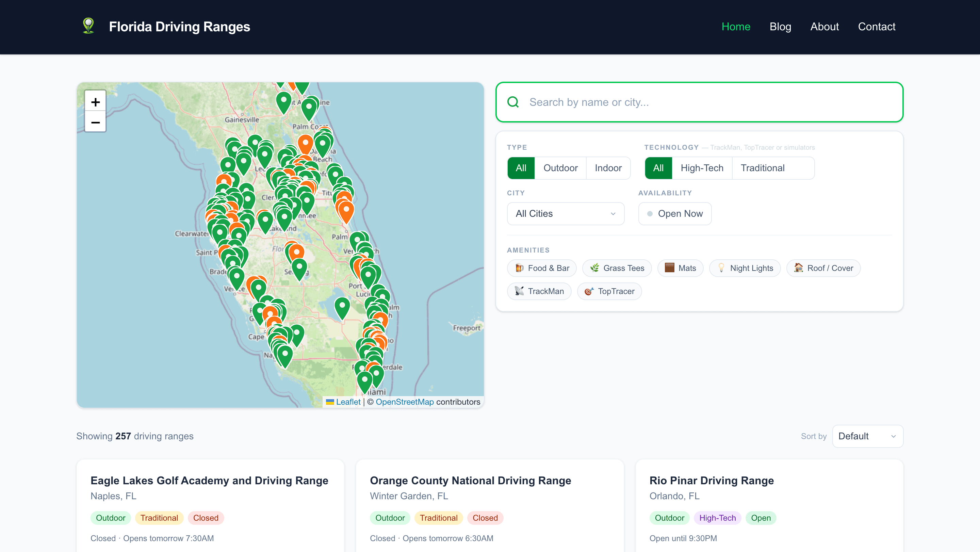Open the Blog page

pos(780,27)
